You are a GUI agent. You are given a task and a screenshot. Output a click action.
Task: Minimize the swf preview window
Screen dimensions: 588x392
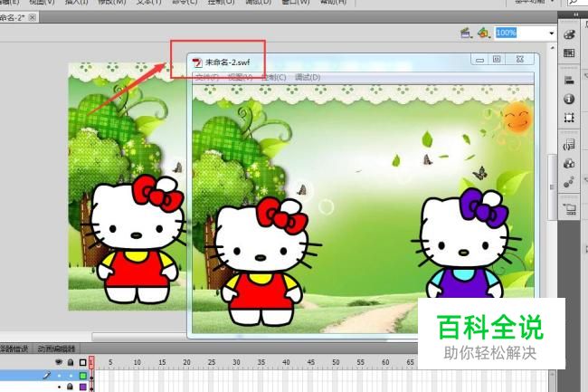(x=479, y=59)
